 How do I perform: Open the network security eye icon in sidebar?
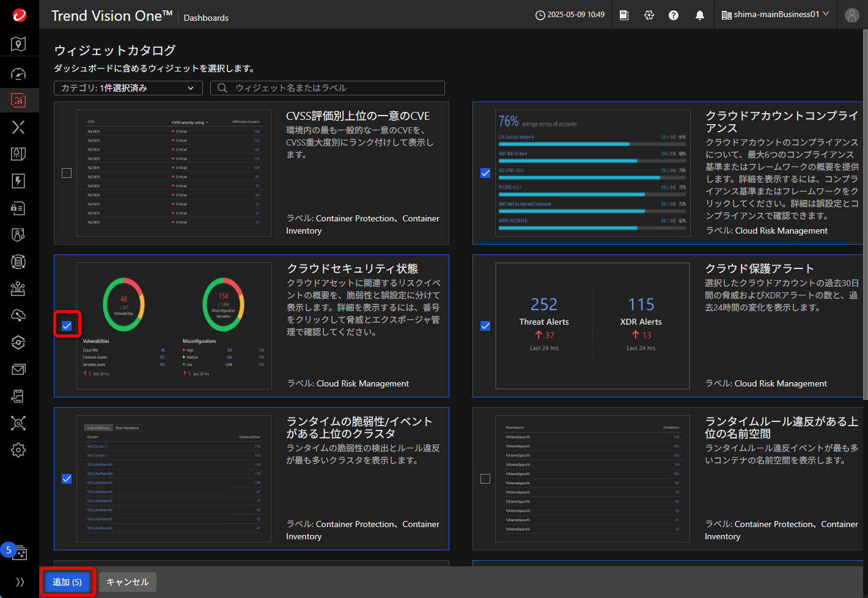[x=18, y=342]
